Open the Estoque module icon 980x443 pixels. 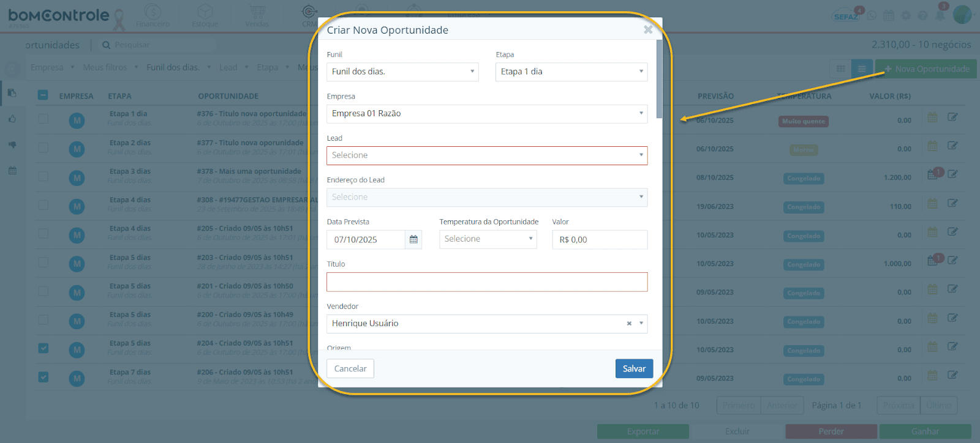pyautogui.click(x=205, y=16)
